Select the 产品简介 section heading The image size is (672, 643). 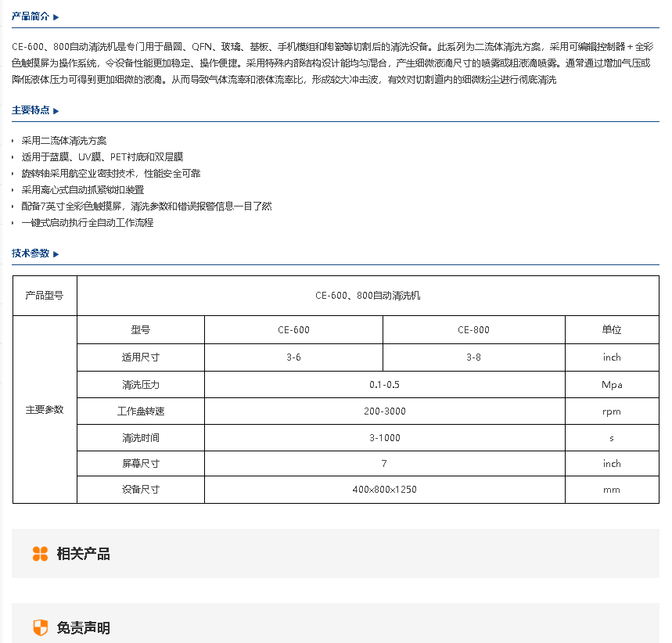(31, 16)
